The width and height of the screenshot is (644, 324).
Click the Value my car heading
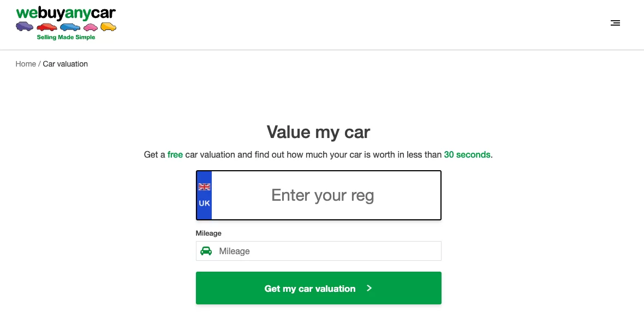tap(318, 131)
